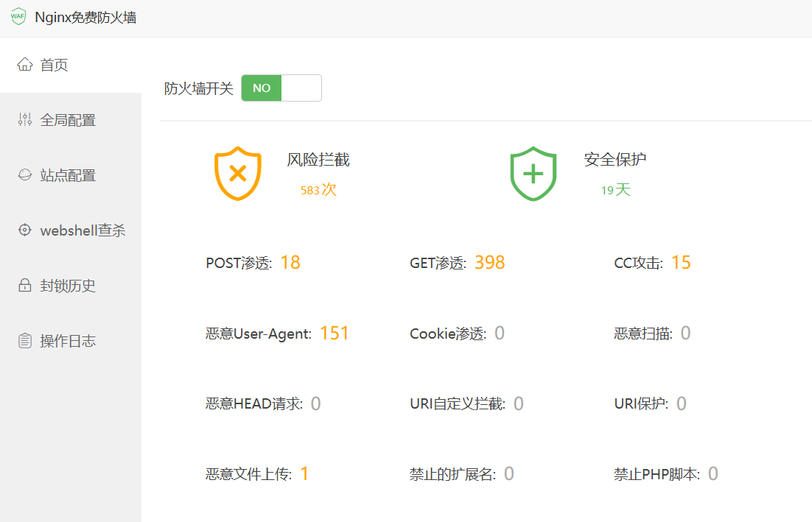Click the 恶意User-Agent count 151

click(334, 334)
